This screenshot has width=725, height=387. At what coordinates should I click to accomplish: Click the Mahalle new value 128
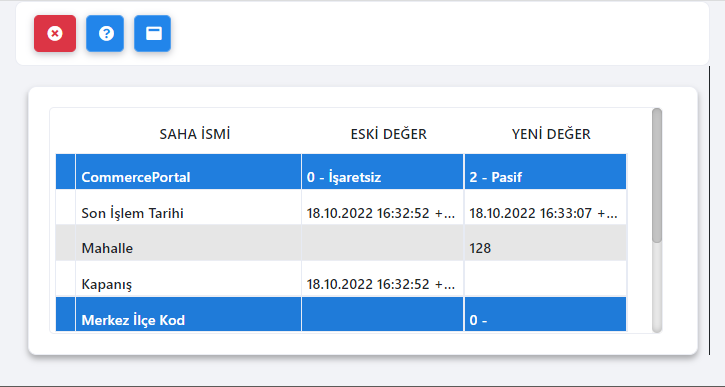(546, 243)
